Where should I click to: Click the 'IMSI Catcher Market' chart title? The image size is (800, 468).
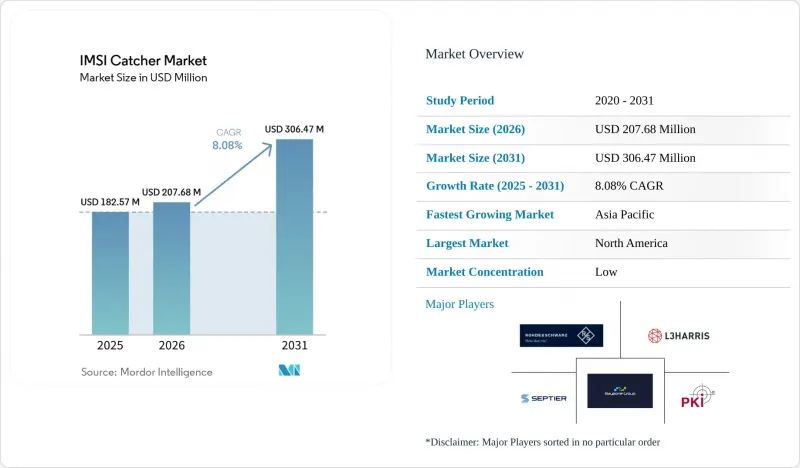coord(143,60)
